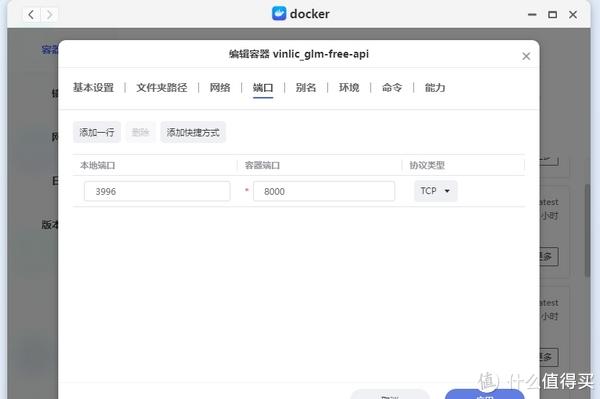Switch to the 环境 tab
This screenshot has height=399, width=600.
[349, 88]
